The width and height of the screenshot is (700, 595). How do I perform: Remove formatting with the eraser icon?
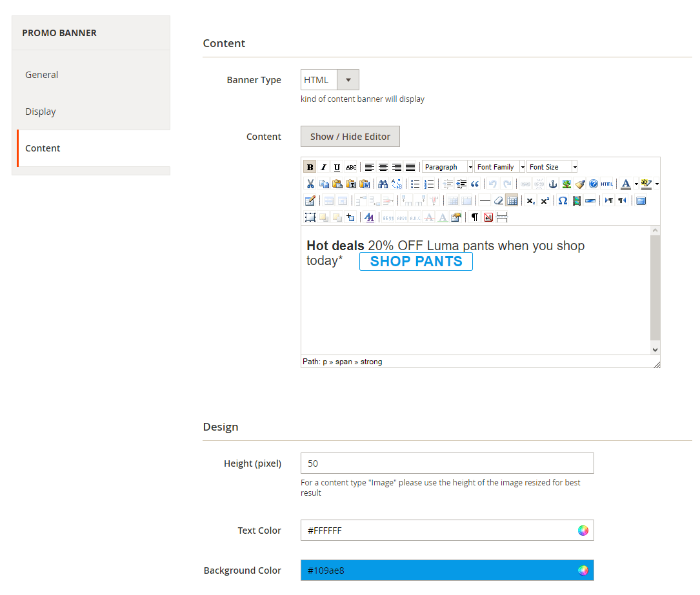pyautogui.click(x=499, y=200)
